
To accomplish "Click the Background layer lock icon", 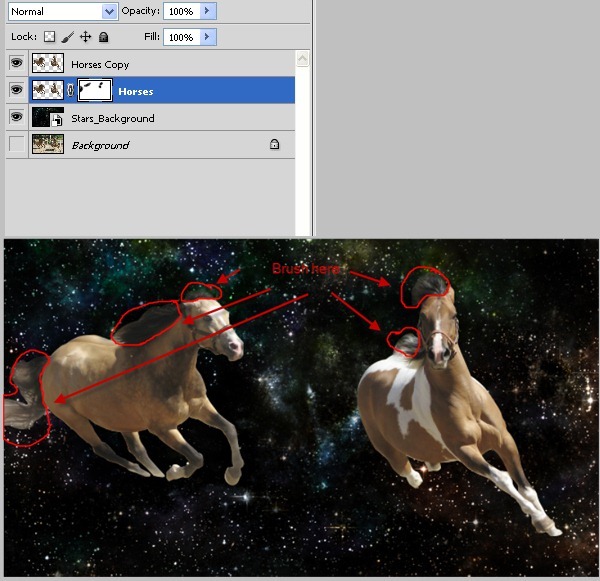I will 274,144.
